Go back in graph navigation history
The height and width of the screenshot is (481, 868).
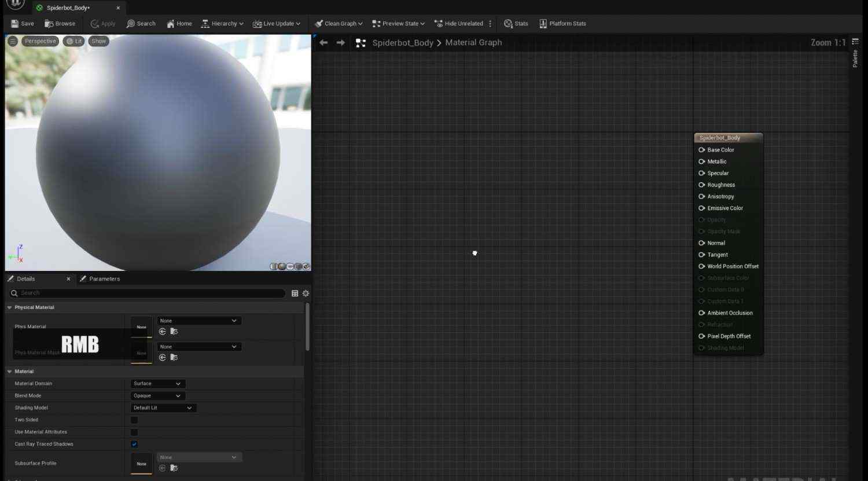point(323,43)
